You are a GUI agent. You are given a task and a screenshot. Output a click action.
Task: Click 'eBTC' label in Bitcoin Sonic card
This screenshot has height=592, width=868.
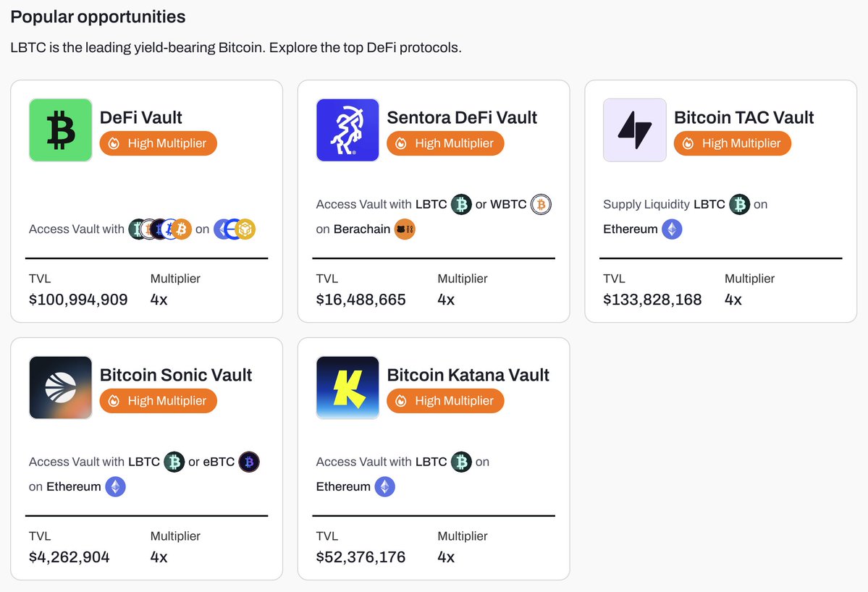pos(219,462)
